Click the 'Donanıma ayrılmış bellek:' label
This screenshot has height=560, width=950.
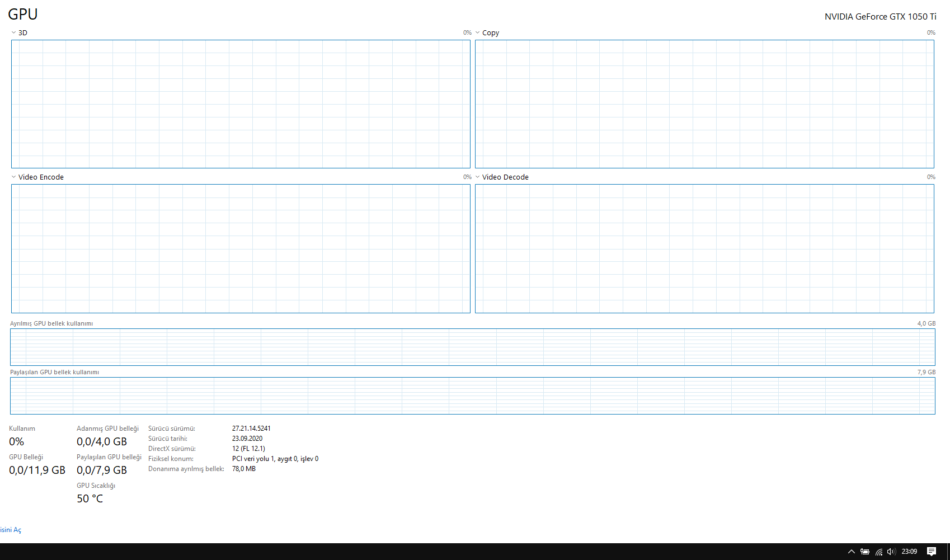click(x=186, y=469)
